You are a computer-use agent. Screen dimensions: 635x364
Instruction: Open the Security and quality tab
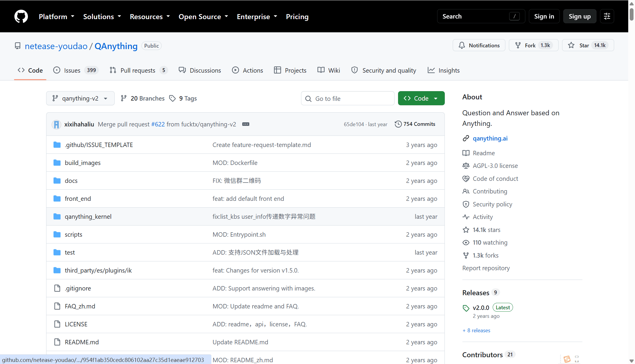click(384, 70)
